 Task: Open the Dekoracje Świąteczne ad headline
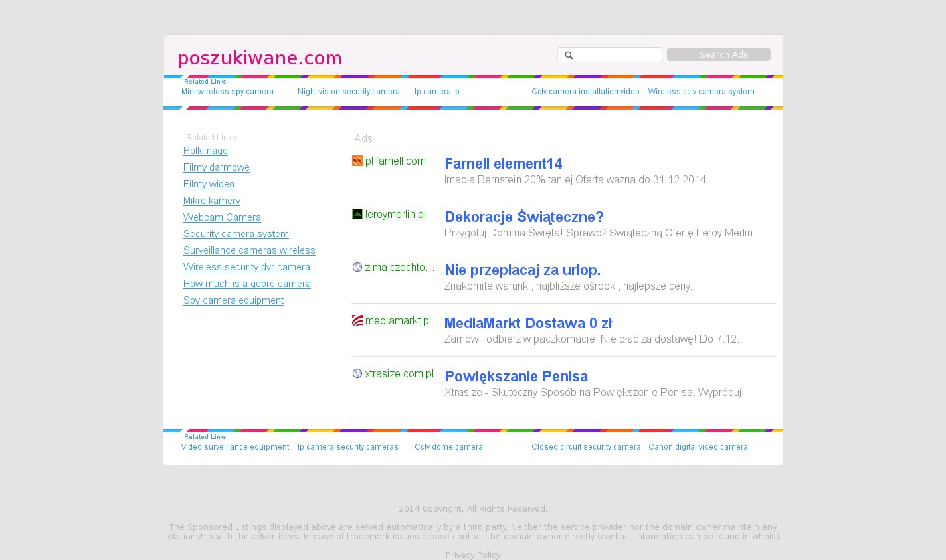point(523,217)
